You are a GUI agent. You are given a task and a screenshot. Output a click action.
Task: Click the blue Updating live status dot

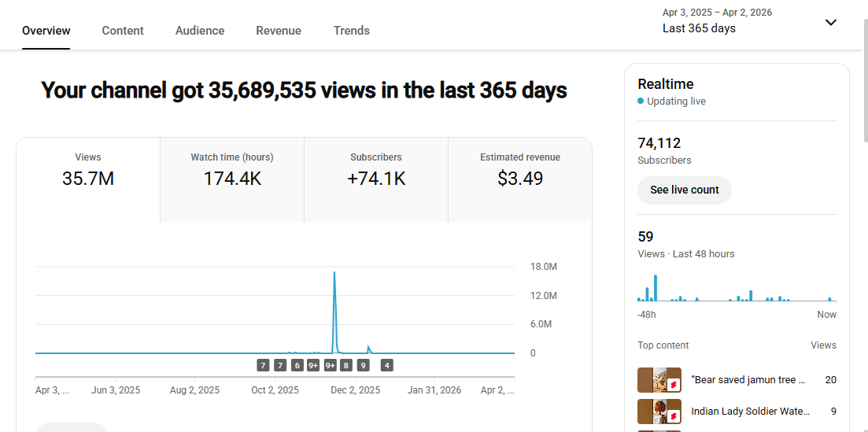pos(641,102)
